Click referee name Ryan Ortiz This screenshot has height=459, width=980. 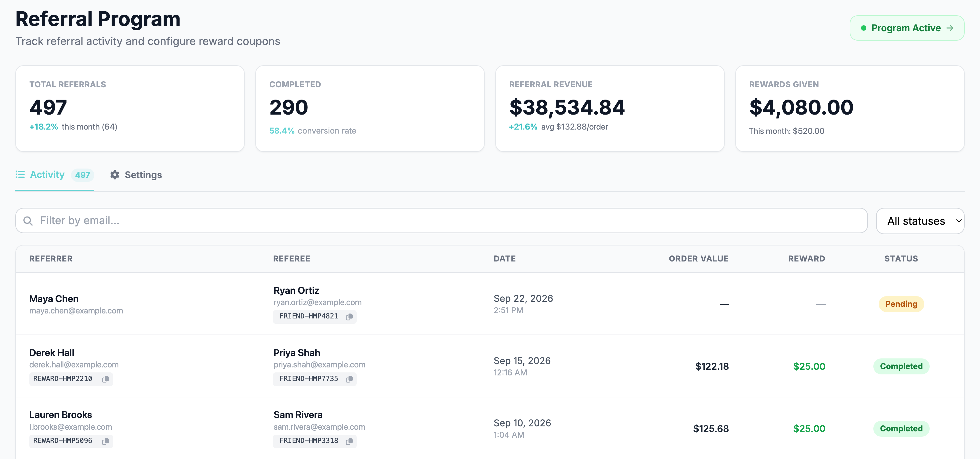click(296, 290)
